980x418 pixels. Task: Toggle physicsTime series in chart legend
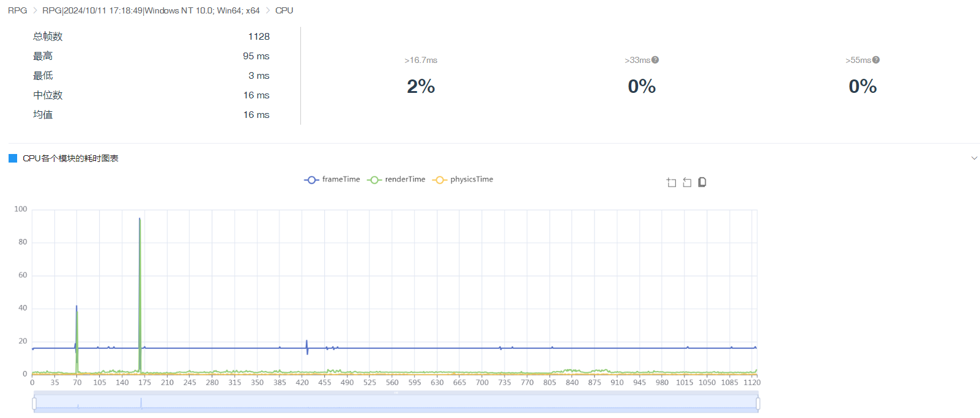(462, 180)
